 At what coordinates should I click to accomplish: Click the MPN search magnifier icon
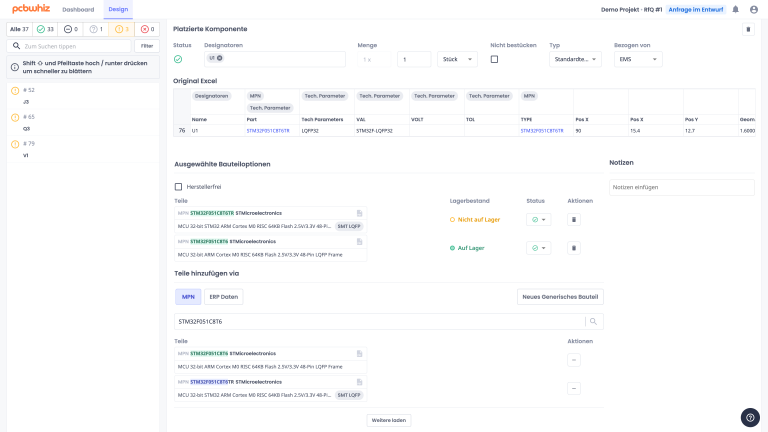pos(594,321)
